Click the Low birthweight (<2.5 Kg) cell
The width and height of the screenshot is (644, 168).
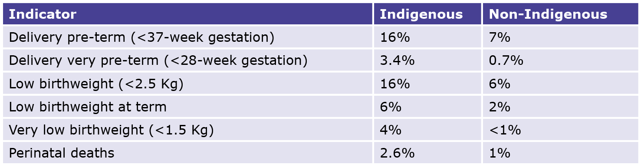tap(188, 84)
